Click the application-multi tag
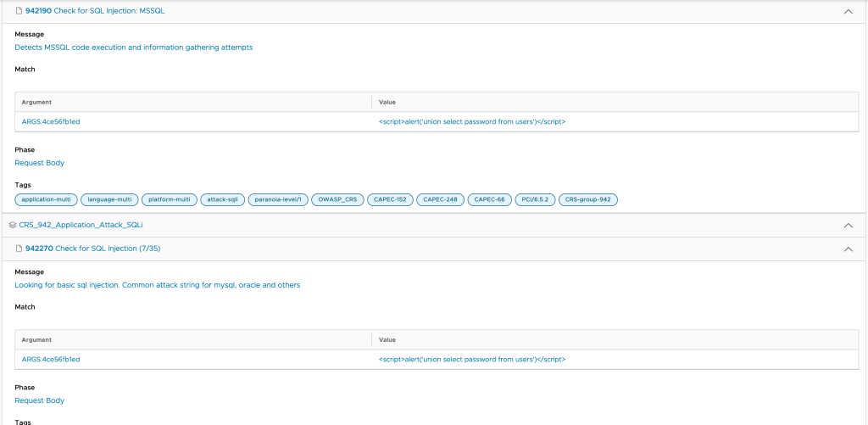 pyautogui.click(x=47, y=199)
